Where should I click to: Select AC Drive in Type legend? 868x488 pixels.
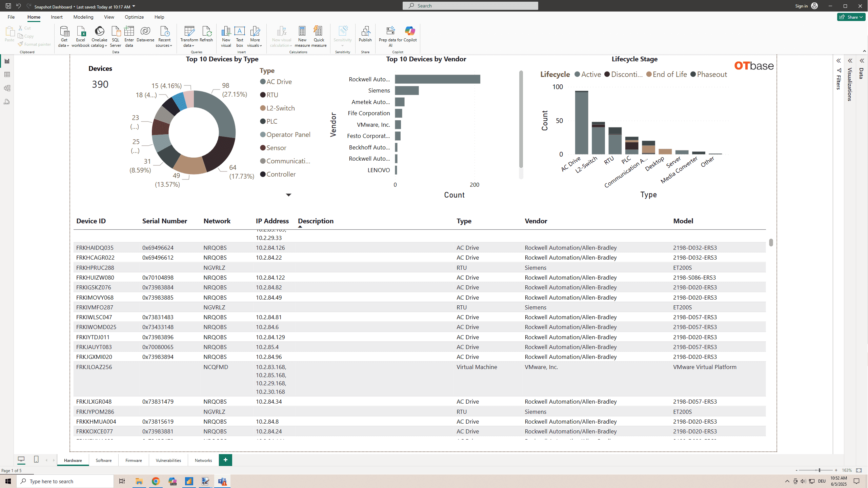[x=276, y=82]
